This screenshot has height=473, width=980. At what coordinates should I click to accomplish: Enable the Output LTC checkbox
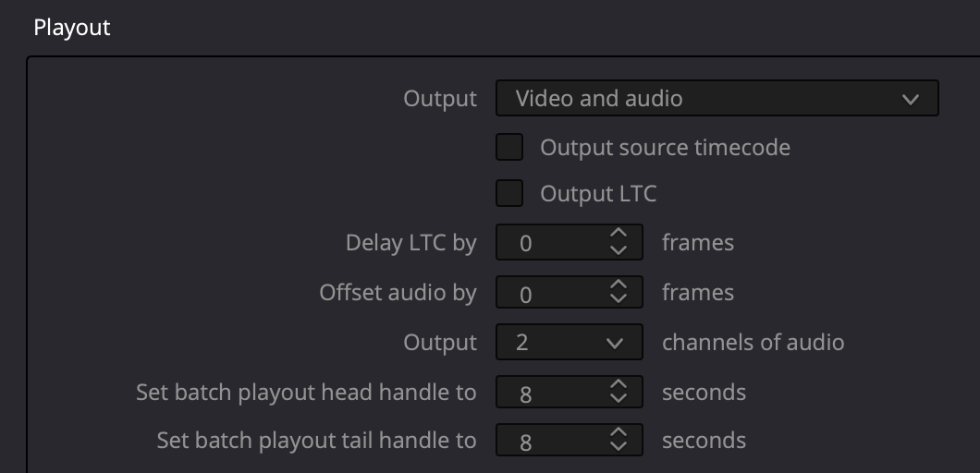point(509,193)
